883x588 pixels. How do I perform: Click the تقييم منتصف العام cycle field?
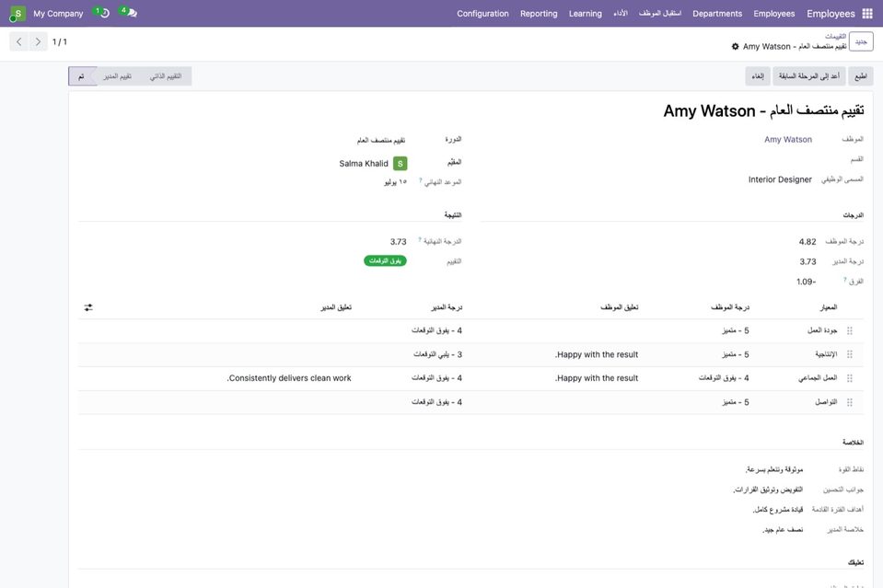coord(381,140)
